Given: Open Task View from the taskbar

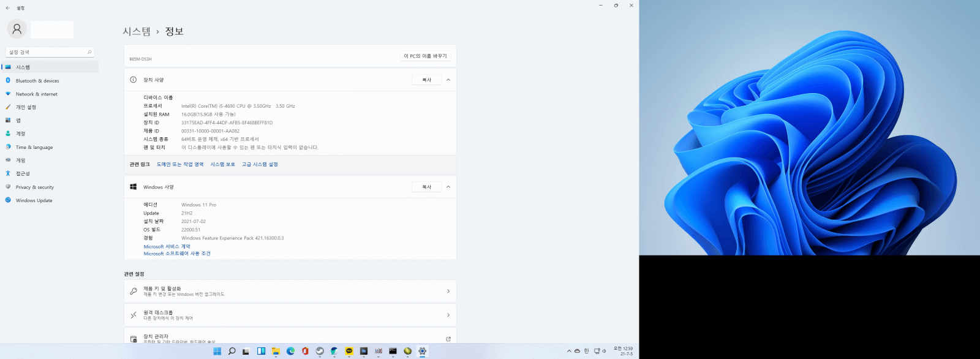Looking at the screenshot, I should point(246,351).
